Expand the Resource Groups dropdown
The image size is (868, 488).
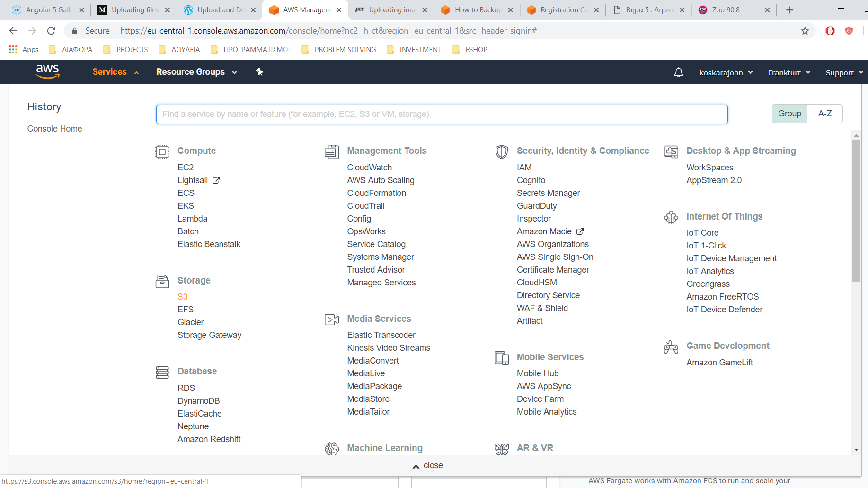tap(196, 72)
